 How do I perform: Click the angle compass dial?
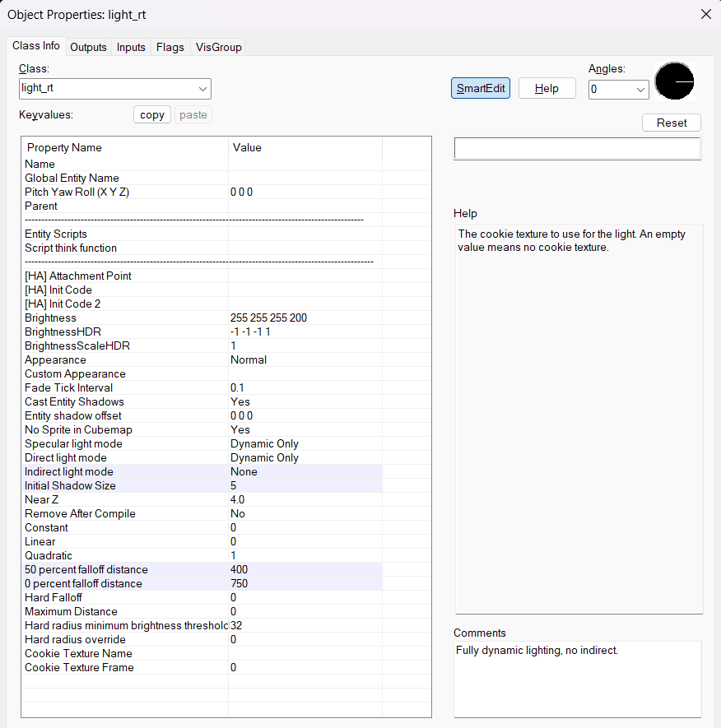(674, 82)
